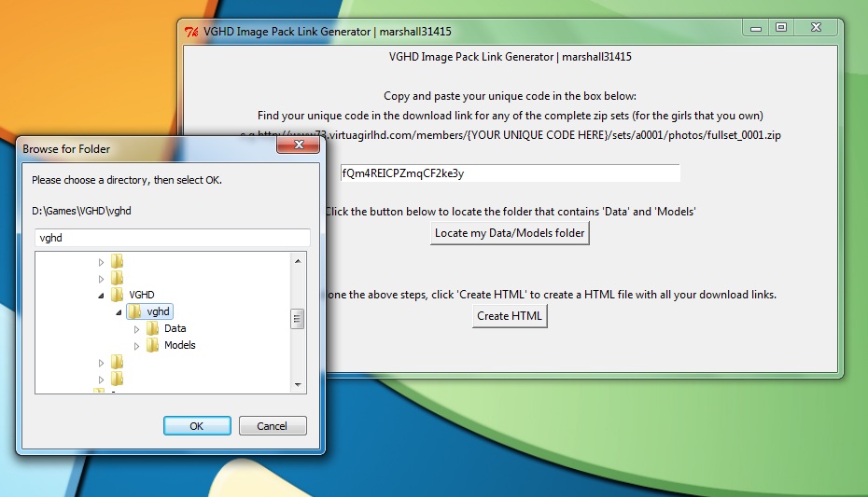Screen dimensions: 868x497
Task: Click the uppercase VGHD parent folder icon
Action: click(117, 295)
